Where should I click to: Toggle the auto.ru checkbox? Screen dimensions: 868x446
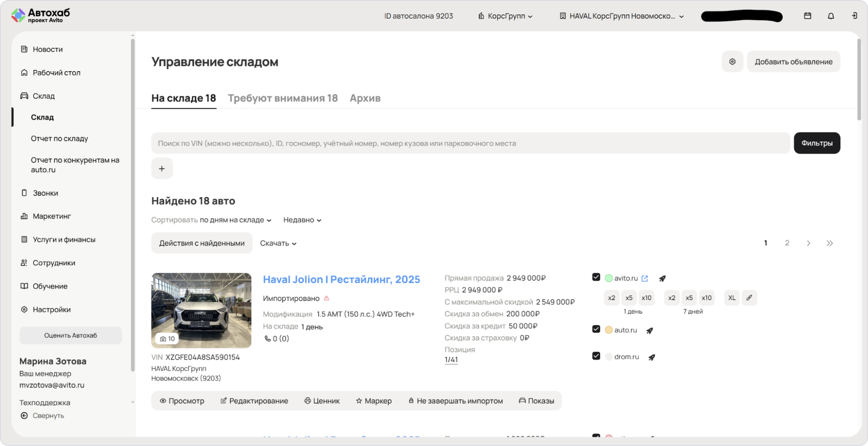(x=596, y=329)
